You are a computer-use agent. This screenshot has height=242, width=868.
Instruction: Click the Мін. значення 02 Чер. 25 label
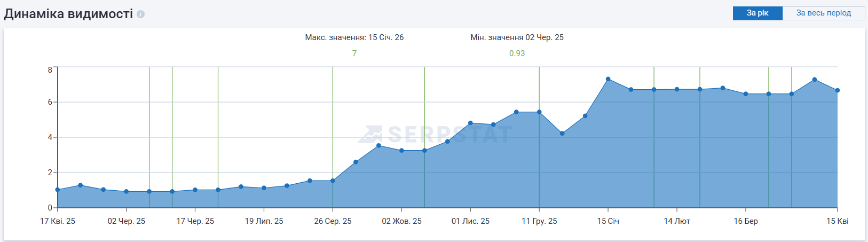[517, 37]
